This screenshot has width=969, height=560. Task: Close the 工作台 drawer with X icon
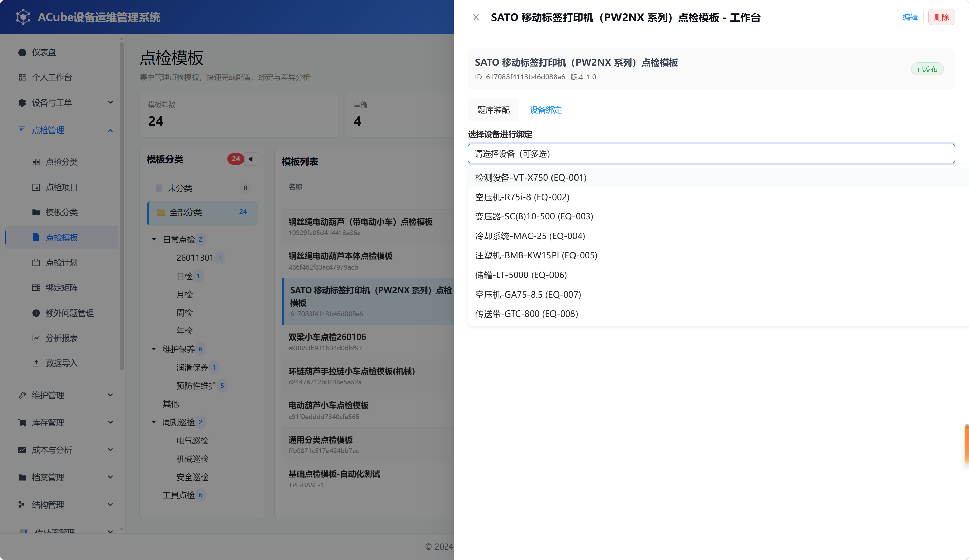pyautogui.click(x=476, y=17)
